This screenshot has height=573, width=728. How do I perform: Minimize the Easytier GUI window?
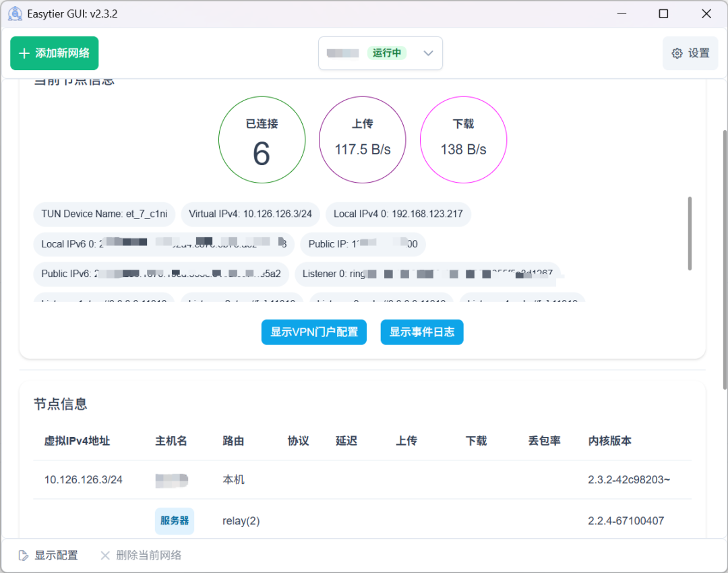coord(621,14)
